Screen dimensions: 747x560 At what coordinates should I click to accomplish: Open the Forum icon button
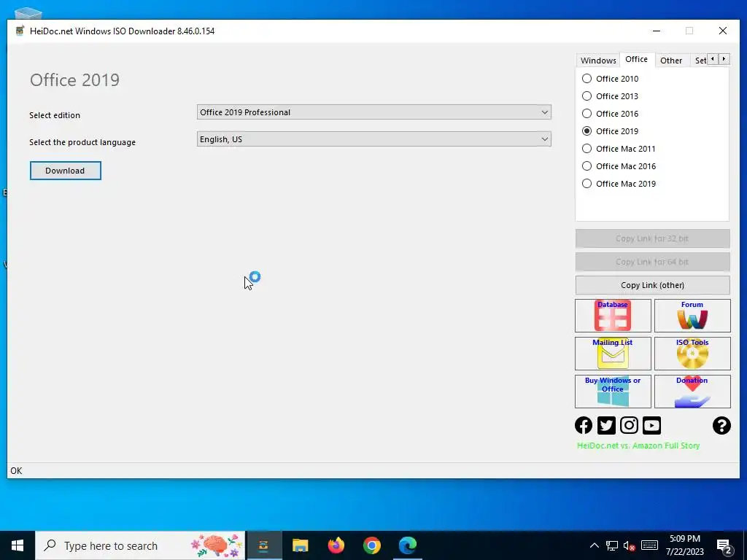pyautogui.click(x=692, y=315)
